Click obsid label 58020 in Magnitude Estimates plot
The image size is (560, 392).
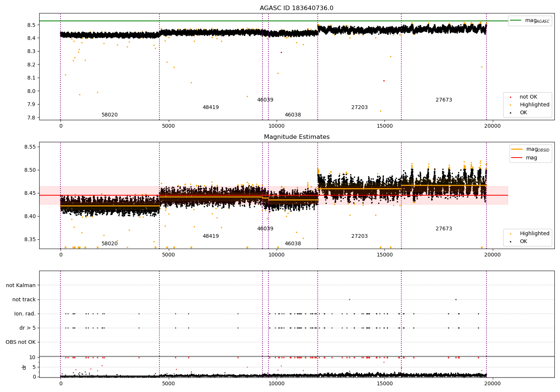[110, 244]
